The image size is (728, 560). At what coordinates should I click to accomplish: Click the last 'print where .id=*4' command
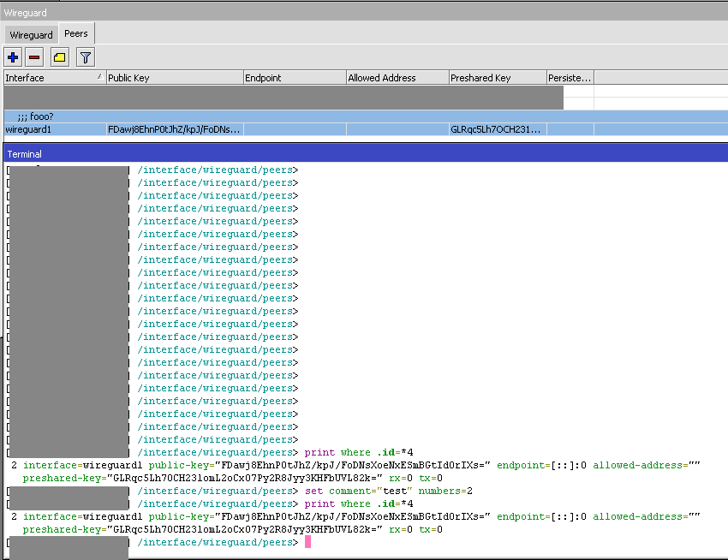359,503
